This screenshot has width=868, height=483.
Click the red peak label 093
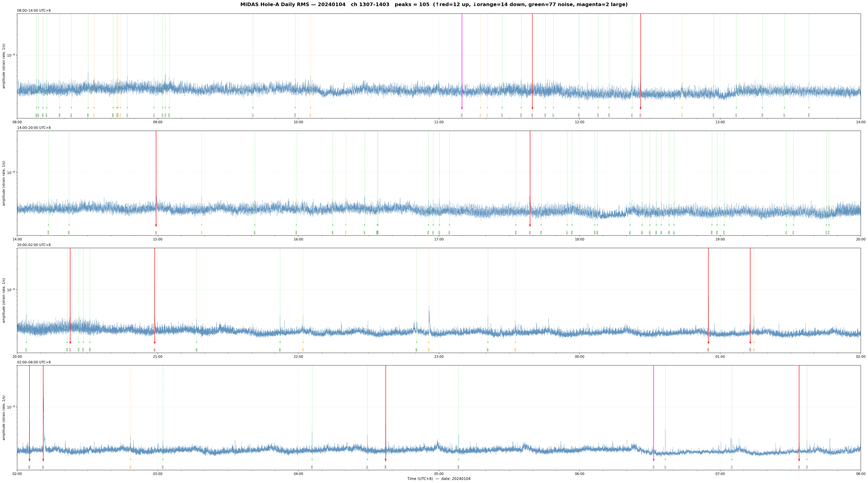pyautogui.click(x=43, y=467)
